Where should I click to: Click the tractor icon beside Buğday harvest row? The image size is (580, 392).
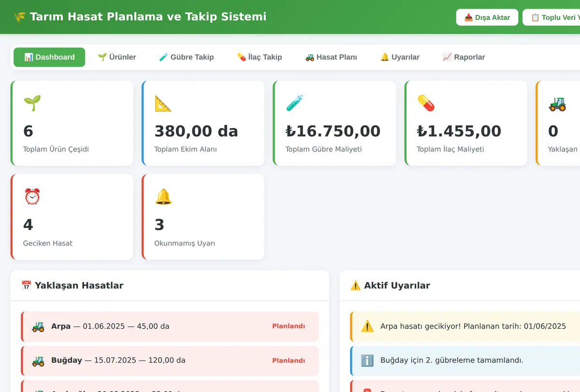point(38,361)
